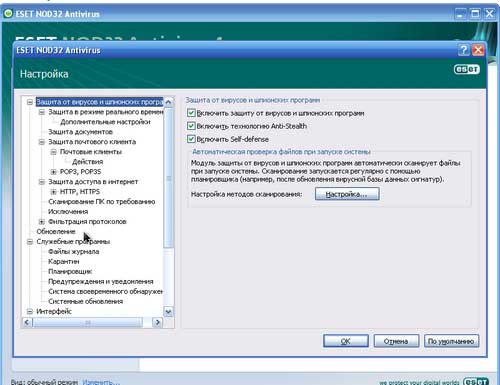This screenshot has height=385, width=500.
Task: Open Обновление section in the tree
Action: pyautogui.click(x=56, y=232)
